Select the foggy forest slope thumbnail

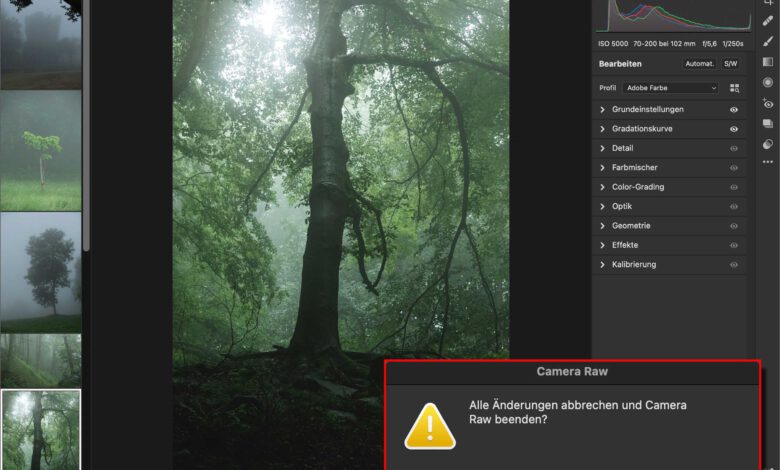click(41, 361)
